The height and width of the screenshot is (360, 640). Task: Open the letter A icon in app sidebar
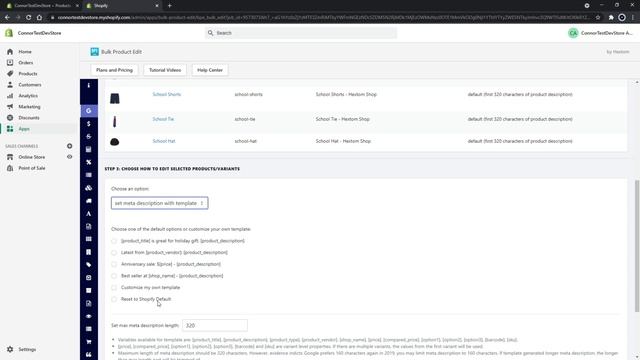click(89, 213)
